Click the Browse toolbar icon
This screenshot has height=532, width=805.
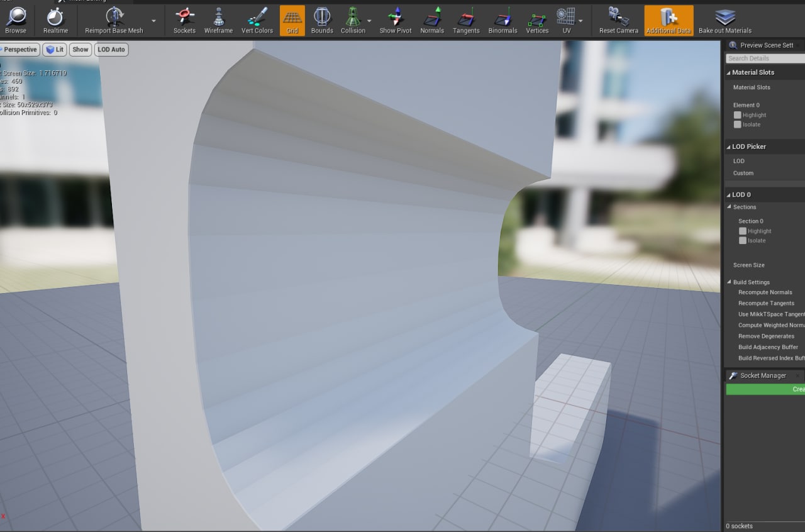[x=16, y=21]
